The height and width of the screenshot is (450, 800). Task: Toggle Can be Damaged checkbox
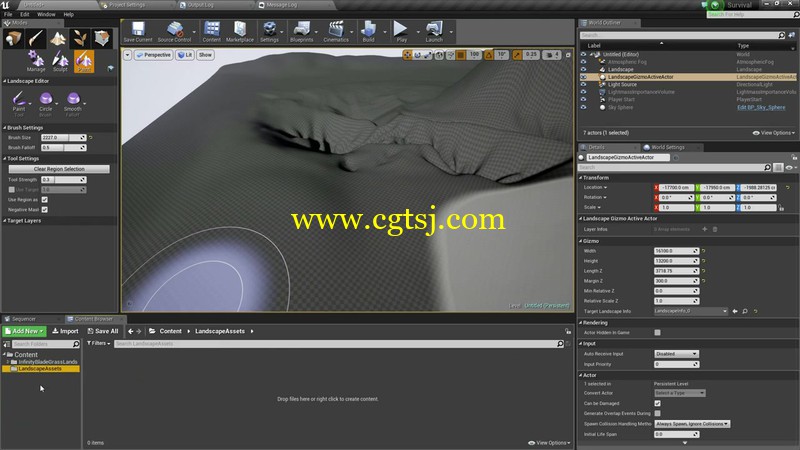657,404
